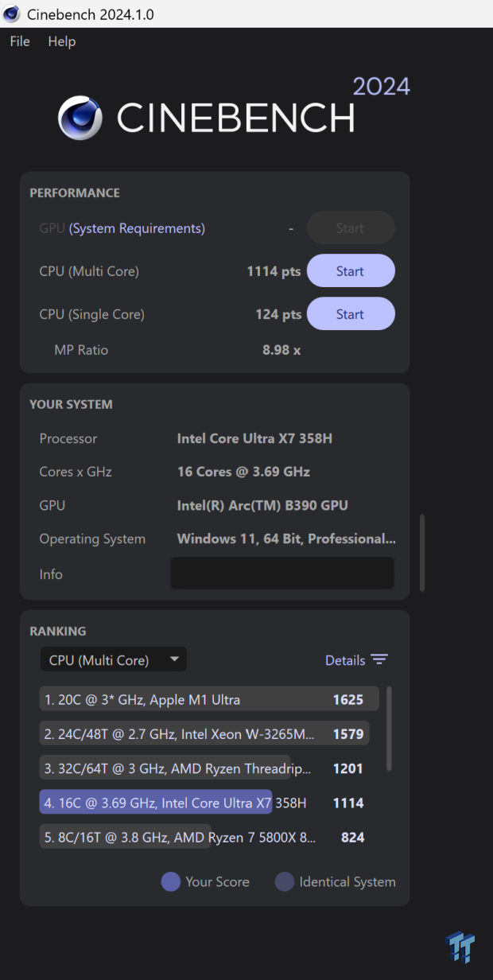Click the Cinebench app icon in title bar
Screen dimensions: 493x980
coord(11,14)
